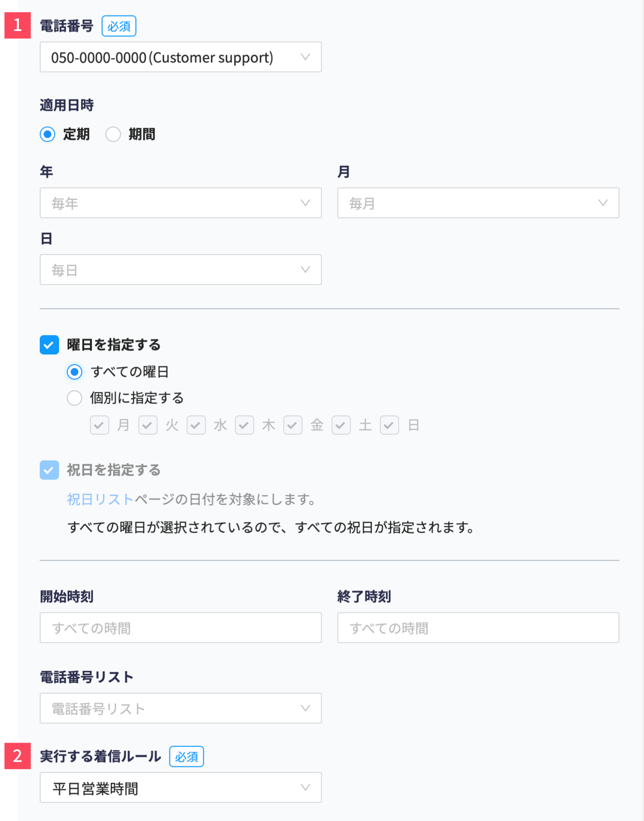Expand the 毎月 month dropdown
This screenshot has width=644, height=821.
click(x=478, y=203)
